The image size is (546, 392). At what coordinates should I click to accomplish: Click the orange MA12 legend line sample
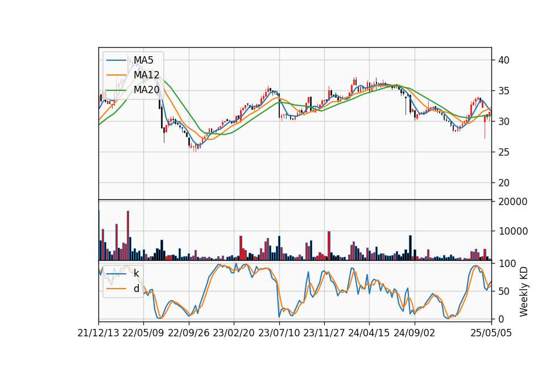[116, 75]
